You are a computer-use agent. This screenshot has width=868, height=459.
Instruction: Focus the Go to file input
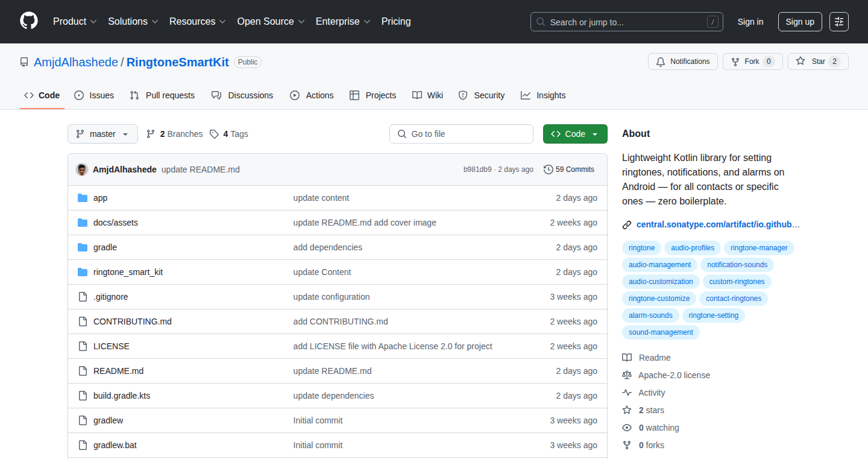click(x=461, y=134)
